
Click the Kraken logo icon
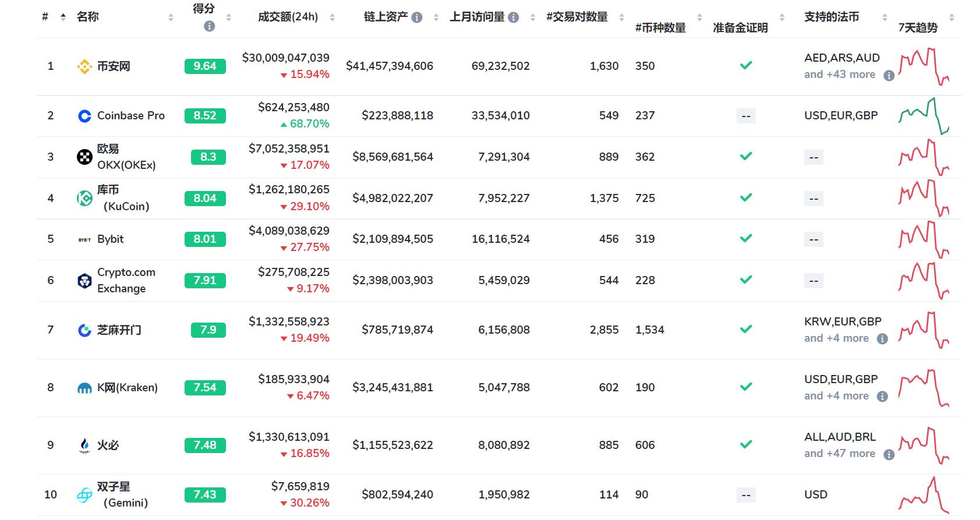click(x=84, y=388)
